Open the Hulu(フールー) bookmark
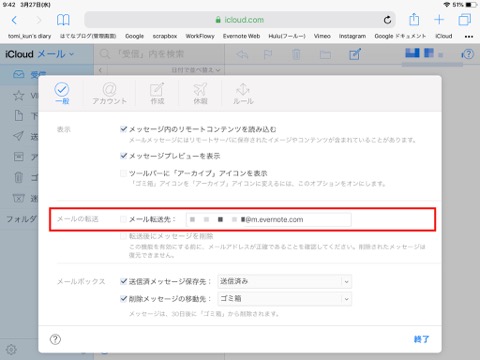This screenshot has height=360, width=480. (287, 36)
